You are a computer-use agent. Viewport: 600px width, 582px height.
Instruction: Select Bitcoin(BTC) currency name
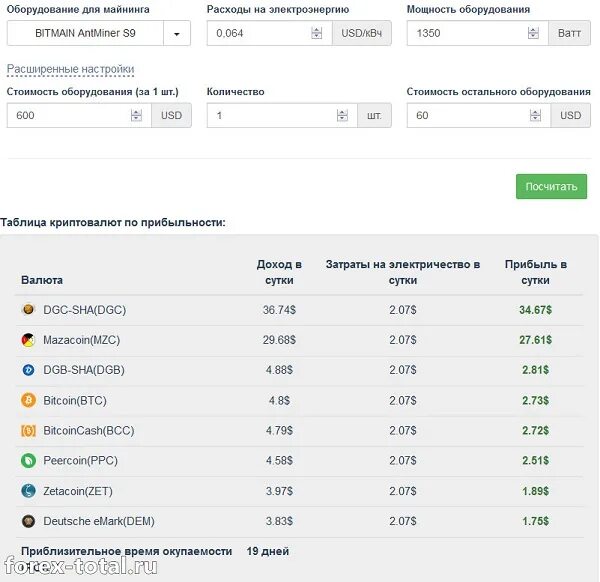(x=75, y=401)
